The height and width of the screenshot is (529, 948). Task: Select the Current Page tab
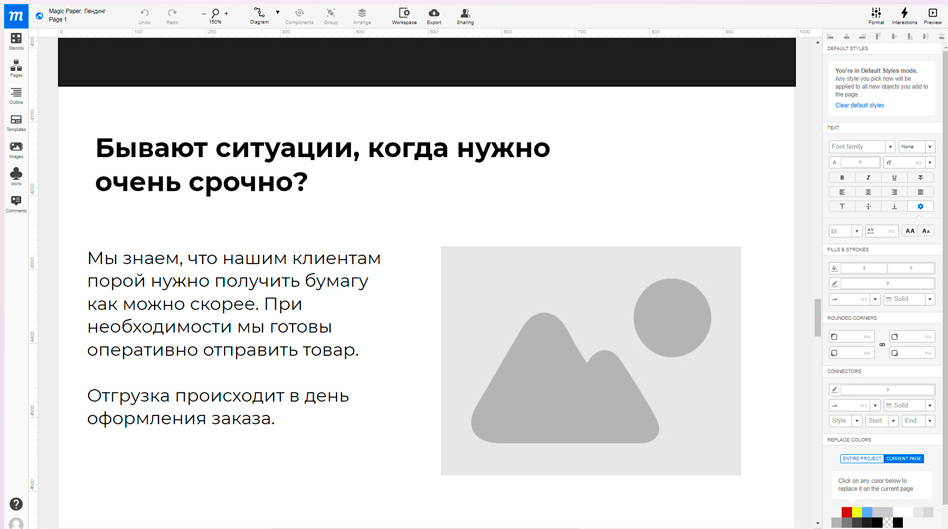point(903,458)
